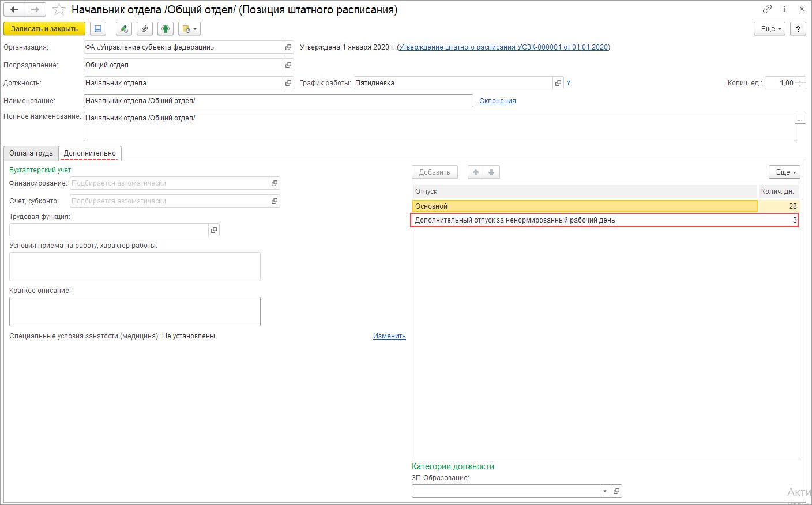Click the small help mark after График работы
This screenshot has width=812, height=505.
[x=569, y=83]
